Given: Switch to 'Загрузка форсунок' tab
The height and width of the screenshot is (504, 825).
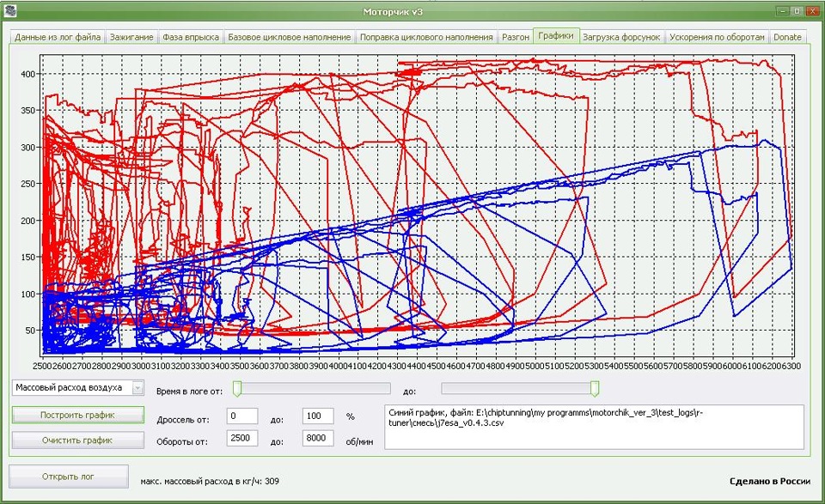Looking at the screenshot, I should [621, 37].
